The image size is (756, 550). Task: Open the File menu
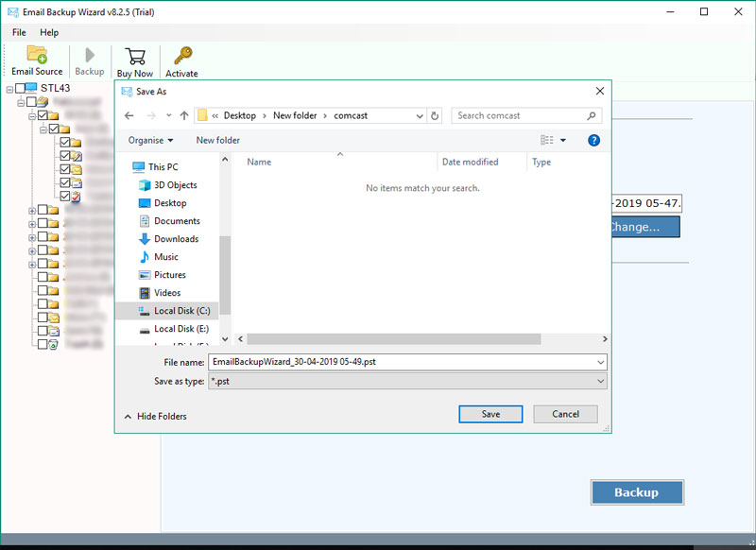[x=19, y=32]
